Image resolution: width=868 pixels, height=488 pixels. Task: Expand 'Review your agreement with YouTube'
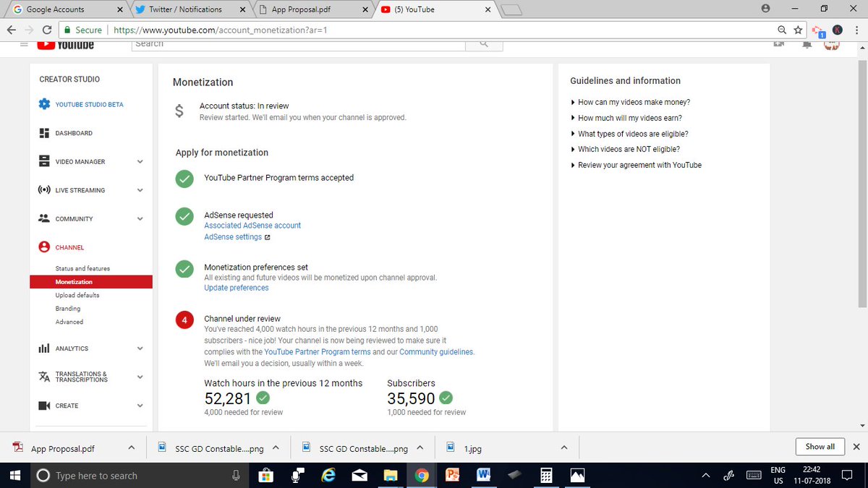click(x=636, y=165)
